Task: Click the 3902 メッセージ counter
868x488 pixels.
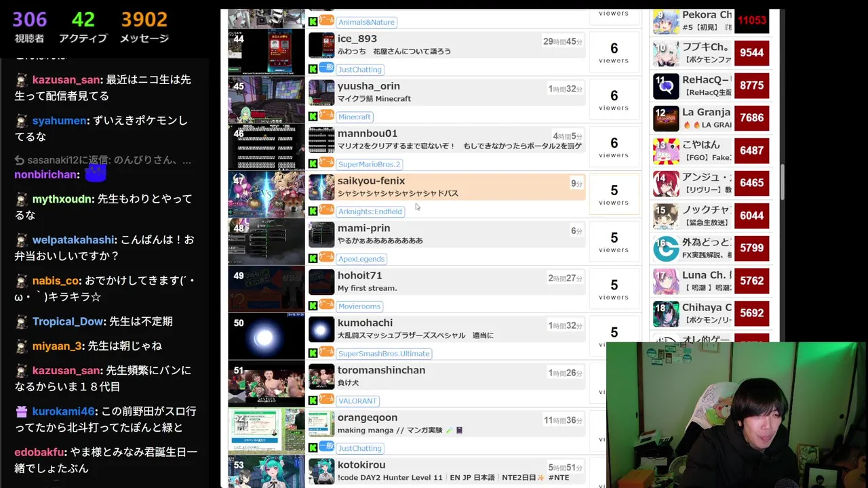Action: pos(144,27)
